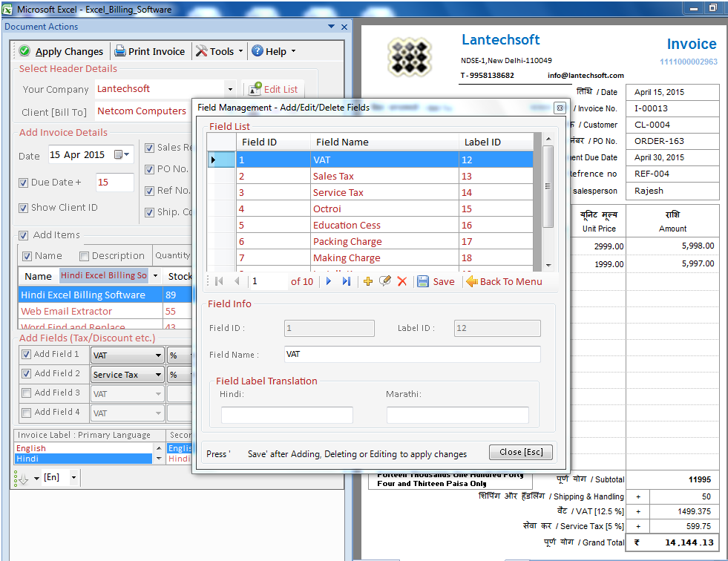728x561 pixels.
Task: Click the Field List scroll down arrow
Action: pyautogui.click(x=548, y=266)
